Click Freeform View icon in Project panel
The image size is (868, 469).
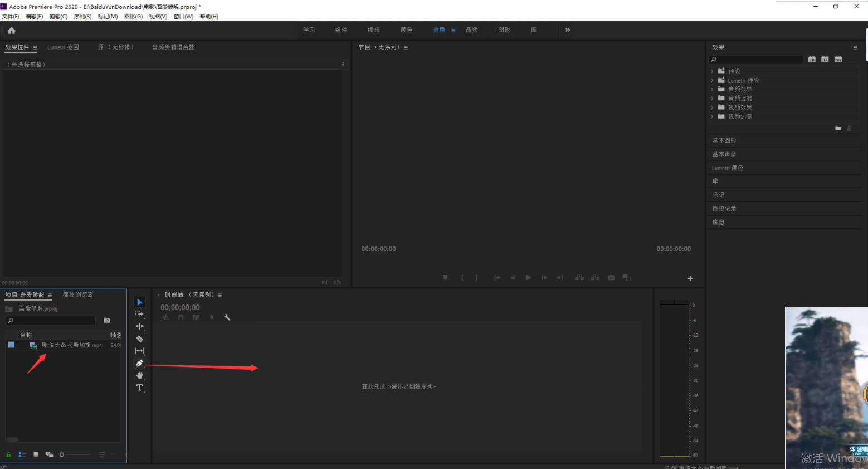[x=50, y=455]
